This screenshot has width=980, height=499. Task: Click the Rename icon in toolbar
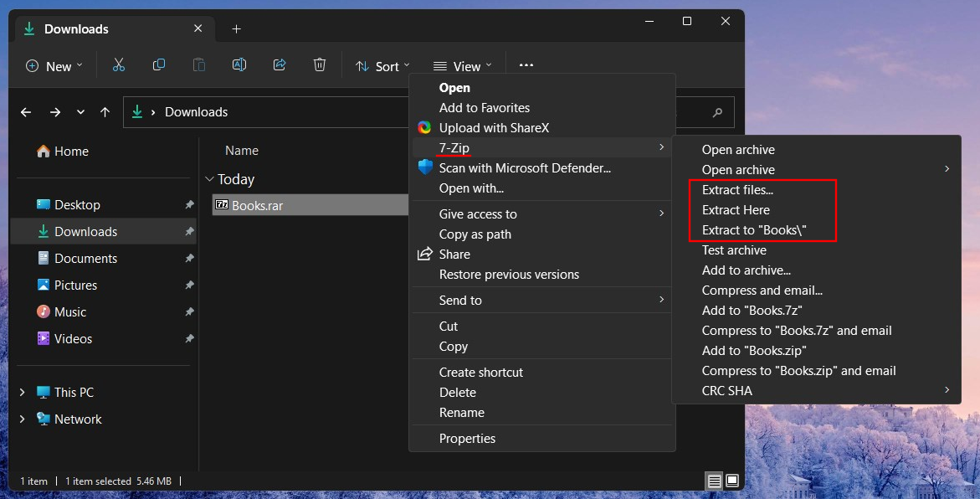point(239,65)
